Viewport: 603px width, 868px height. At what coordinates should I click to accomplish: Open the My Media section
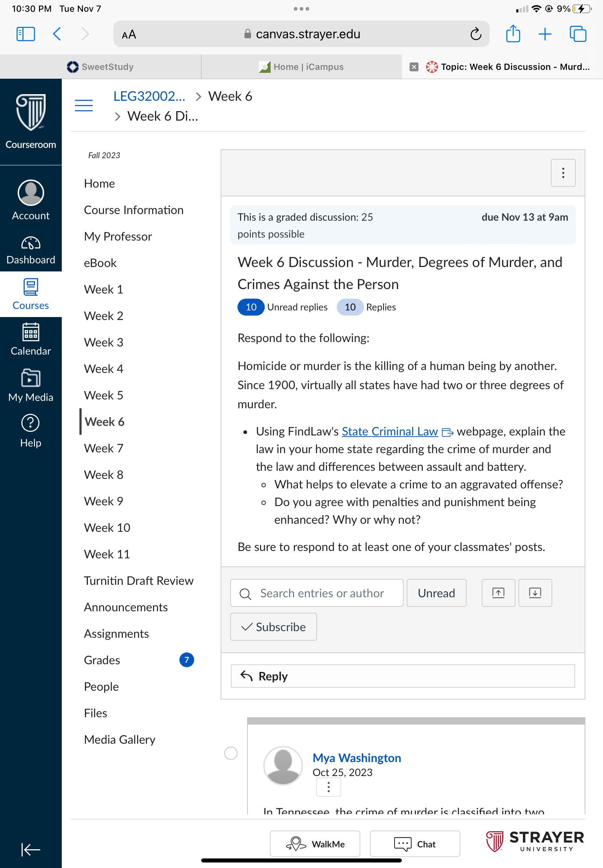(x=31, y=385)
